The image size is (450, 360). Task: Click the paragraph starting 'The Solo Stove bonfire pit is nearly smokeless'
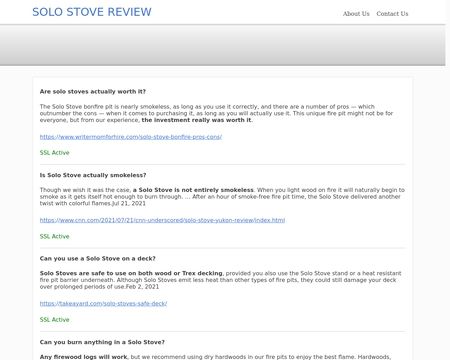pyautogui.click(x=217, y=113)
